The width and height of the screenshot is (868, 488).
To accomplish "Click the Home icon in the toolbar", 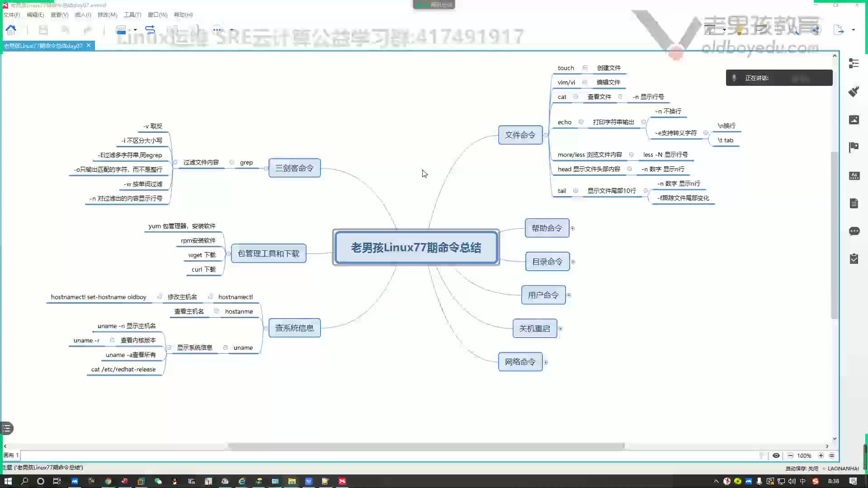I will click(x=11, y=30).
